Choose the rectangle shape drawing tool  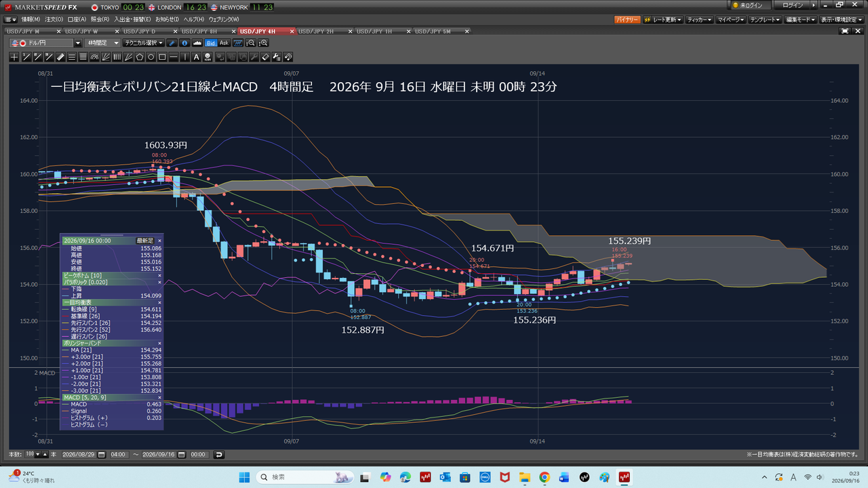[x=162, y=57]
